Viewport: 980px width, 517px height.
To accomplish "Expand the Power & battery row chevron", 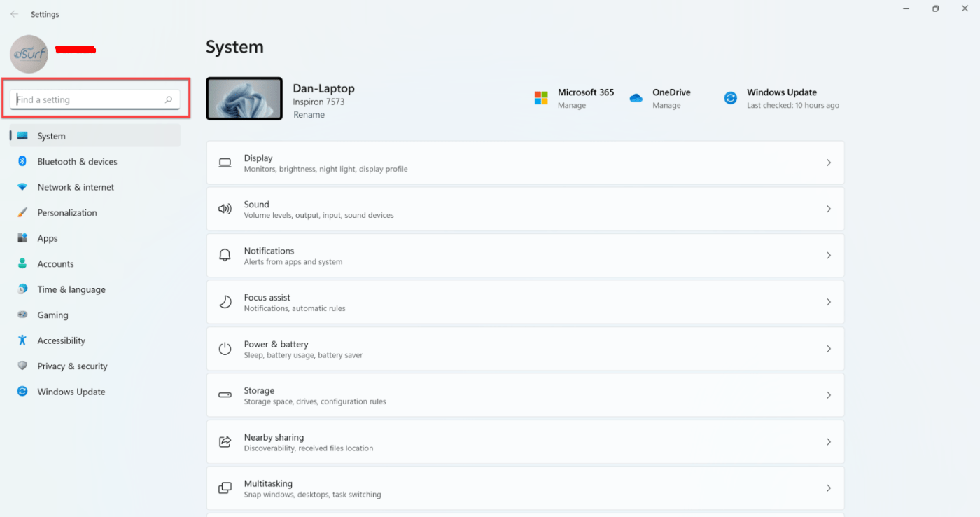I will click(829, 349).
